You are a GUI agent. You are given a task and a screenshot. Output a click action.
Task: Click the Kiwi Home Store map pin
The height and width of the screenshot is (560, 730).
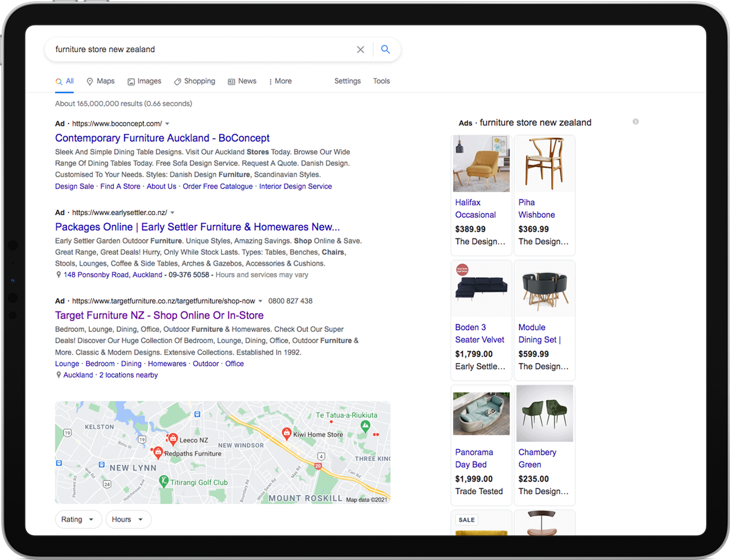[x=287, y=433]
